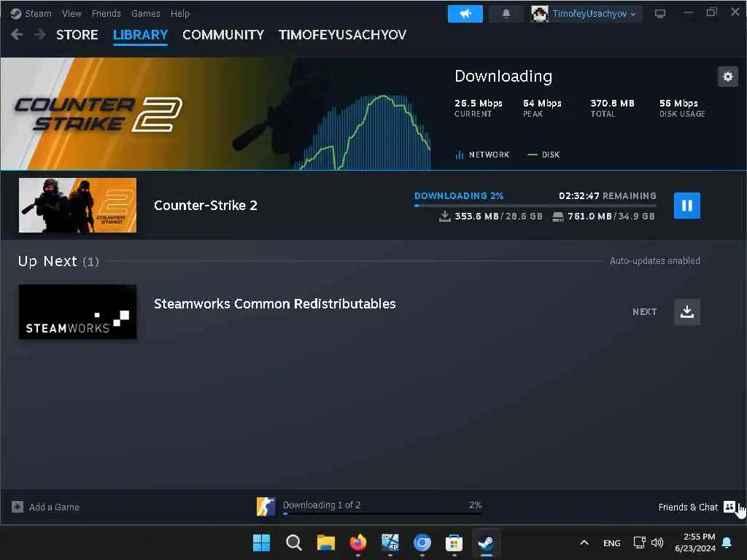Click the Friends & Chat icon
The image size is (747, 560).
click(729, 507)
